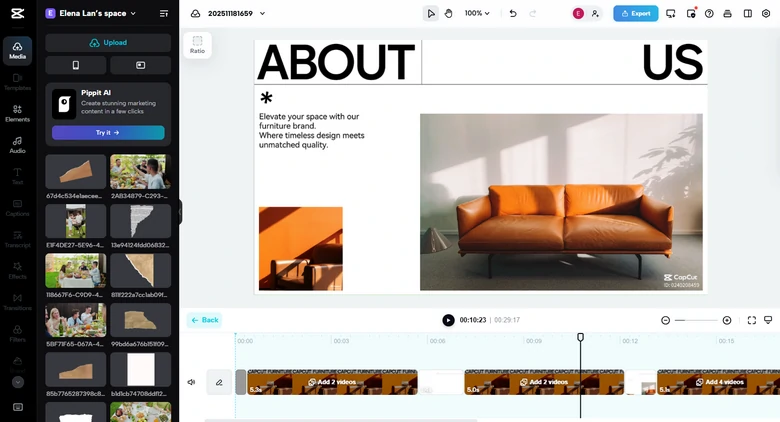Open the help question mark icon
The height and width of the screenshot is (422, 780).
[x=709, y=13]
